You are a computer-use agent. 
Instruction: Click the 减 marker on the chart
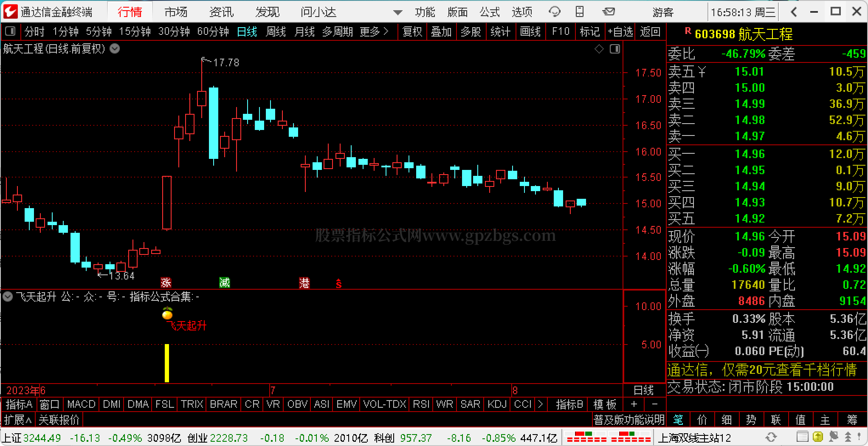tap(224, 282)
